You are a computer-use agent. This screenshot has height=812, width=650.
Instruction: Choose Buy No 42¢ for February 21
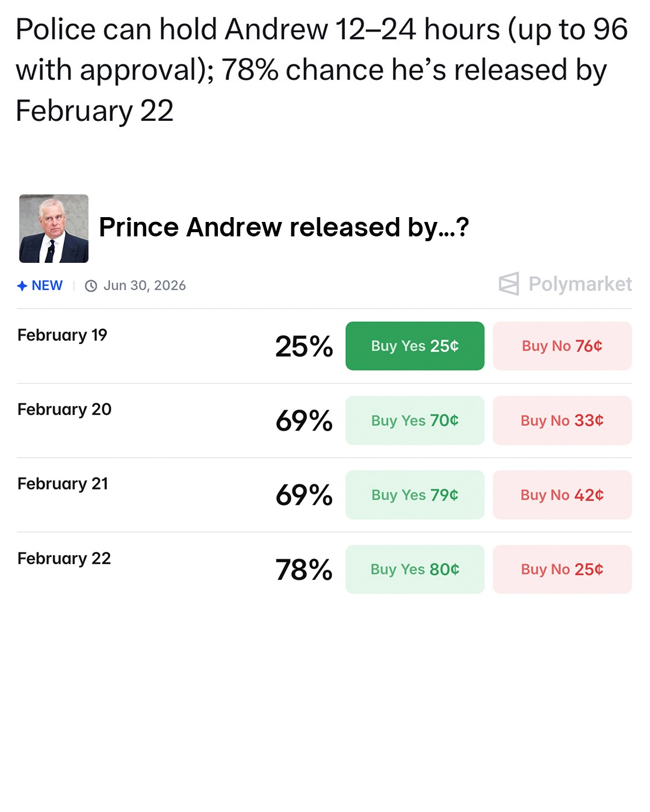(x=562, y=495)
